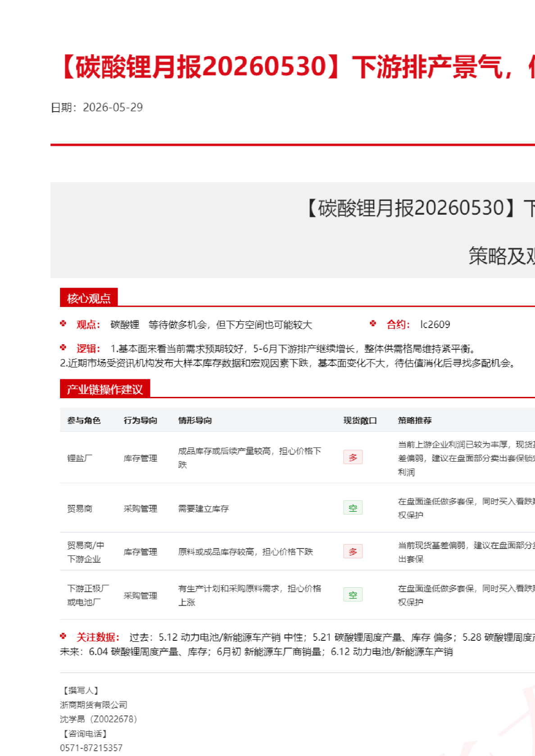This screenshot has width=535, height=756.
Task: Click the 现货敞口 column header
Action: pos(360,420)
